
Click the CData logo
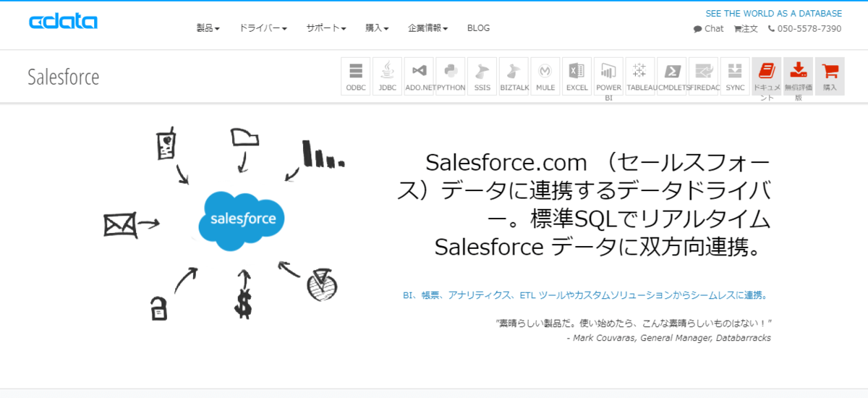click(x=63, y=22)
